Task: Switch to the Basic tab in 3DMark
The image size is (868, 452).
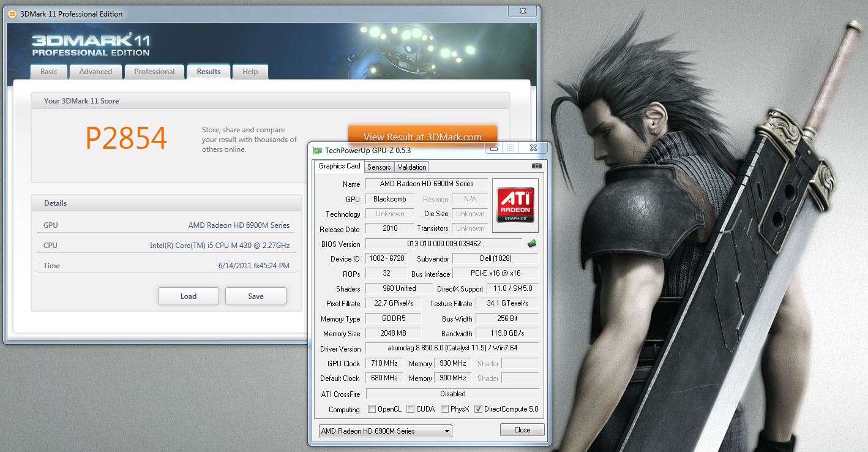Action: pyautogui.click(x=49, y=72)
